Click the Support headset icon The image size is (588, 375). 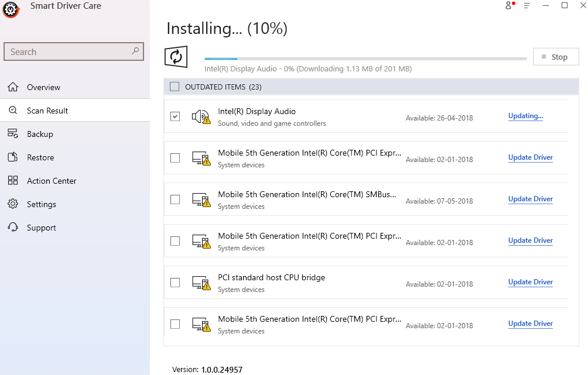click(12, 227)
